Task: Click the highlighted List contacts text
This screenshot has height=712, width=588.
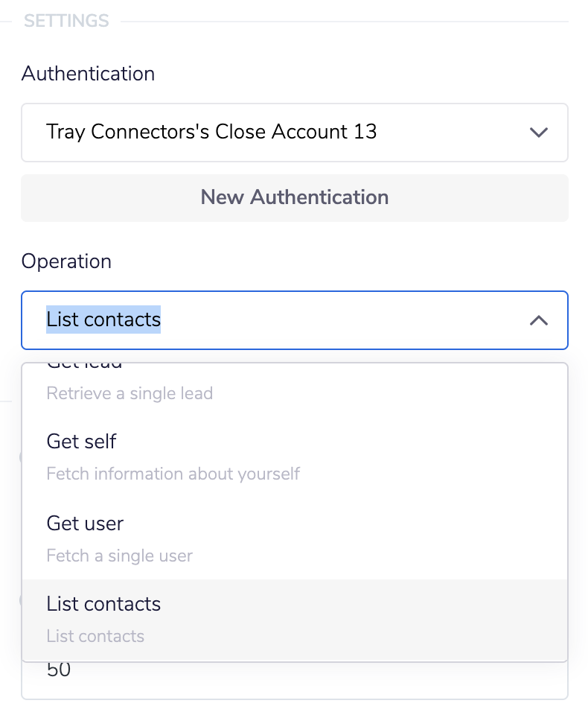Action: point(103,319)
